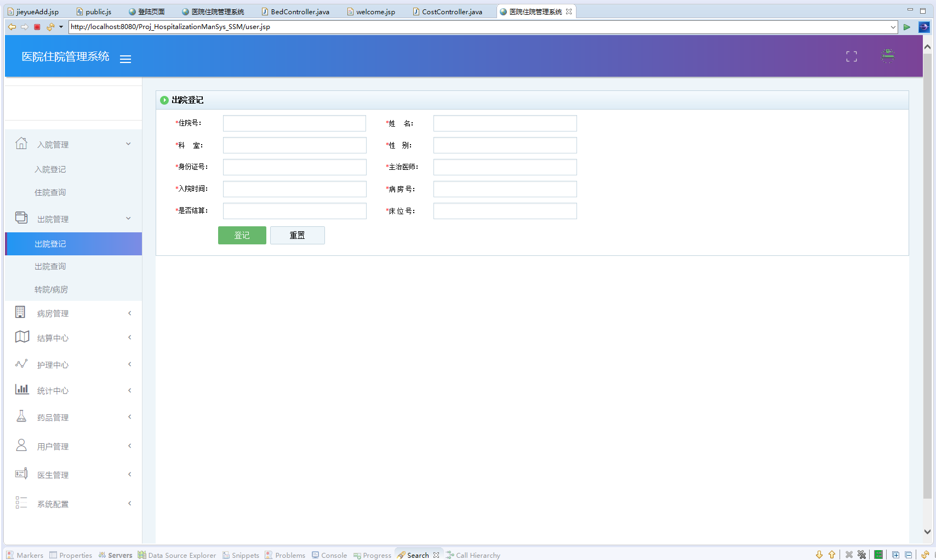Select 出院查询 in the sidebar
The image size is (936, 560).
tap(50, 267)
